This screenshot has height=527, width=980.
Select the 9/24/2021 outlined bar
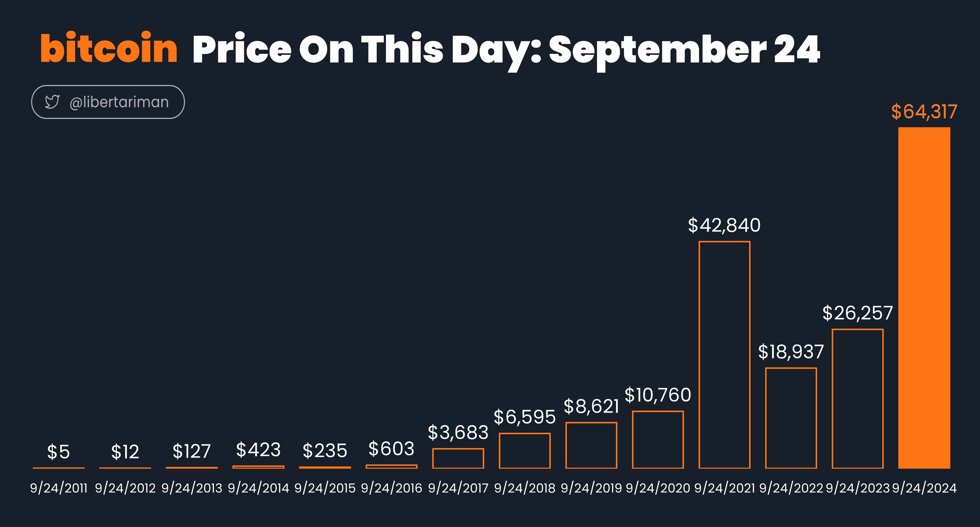pos(724,355)
